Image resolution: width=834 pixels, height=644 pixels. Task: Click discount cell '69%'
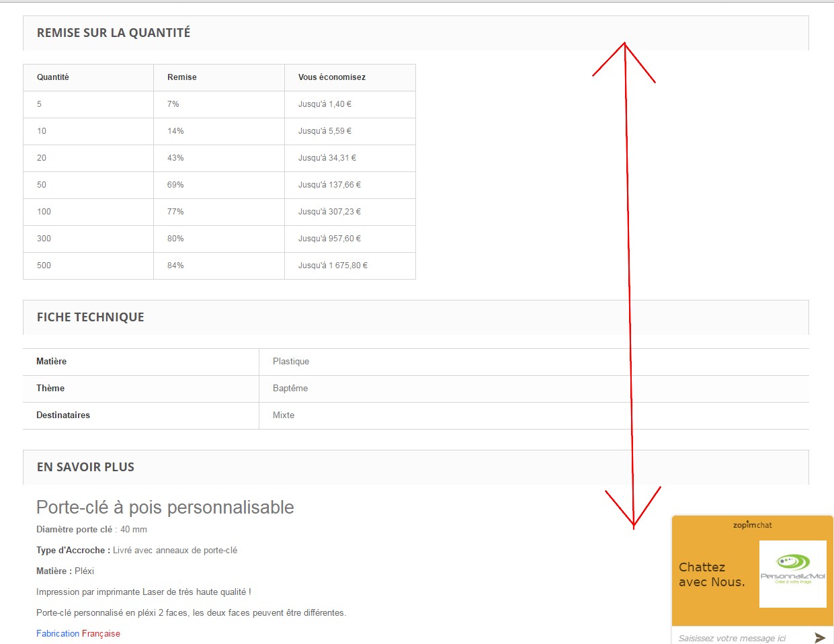click(219, 185)
